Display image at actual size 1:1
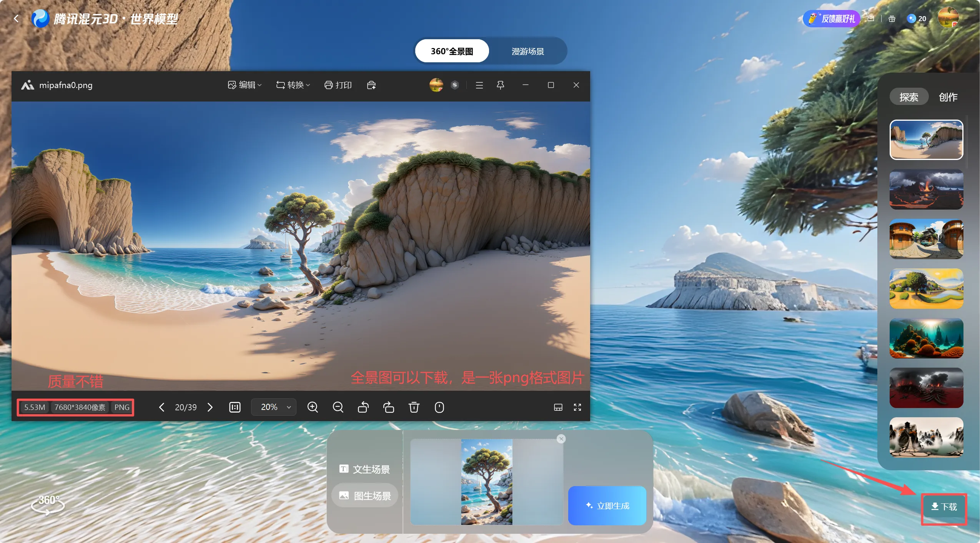The height and width of the screenshot is (543, 980). [235, 407]
